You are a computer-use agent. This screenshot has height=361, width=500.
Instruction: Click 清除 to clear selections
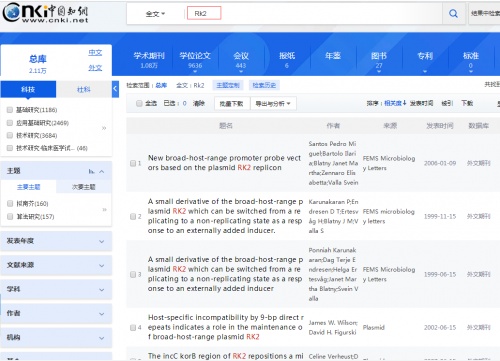(199, 103)
